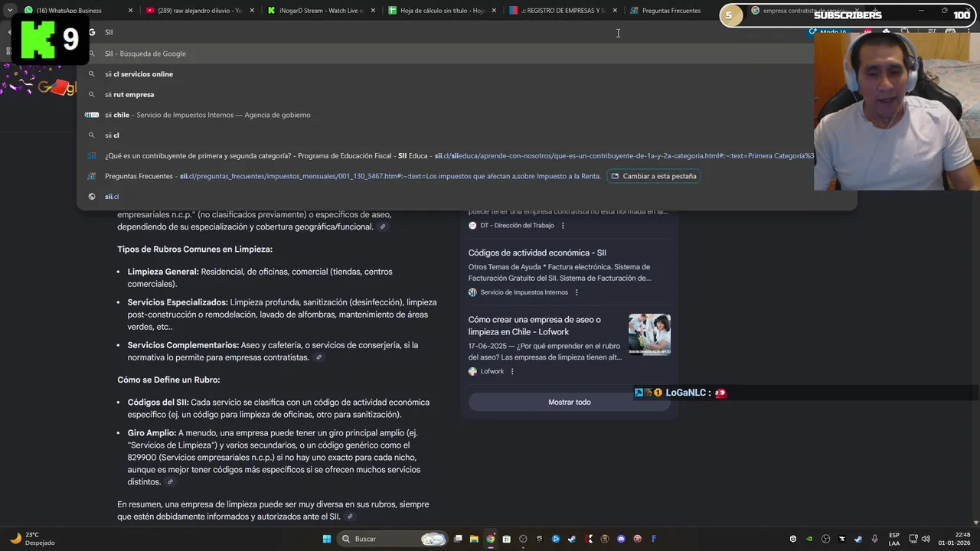Click source link icon after 'empresas contratistas'
980x551 pixels.
point(319,357)
